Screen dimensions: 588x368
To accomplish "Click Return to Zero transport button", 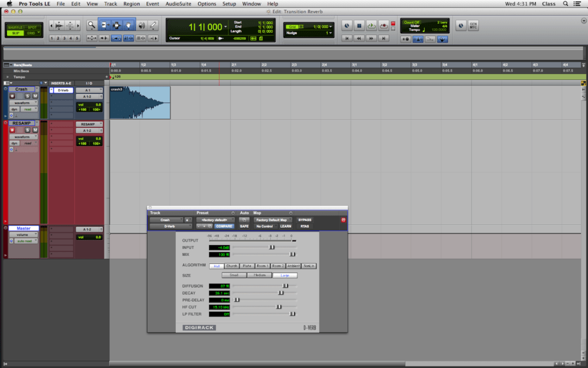I will coord(346,39).
